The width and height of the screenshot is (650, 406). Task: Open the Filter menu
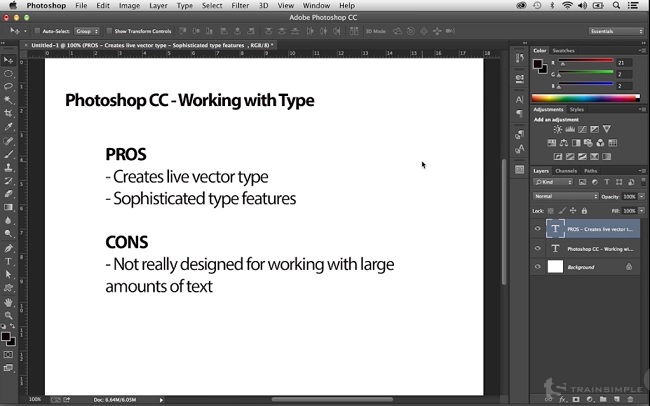(x=240, y=6)
